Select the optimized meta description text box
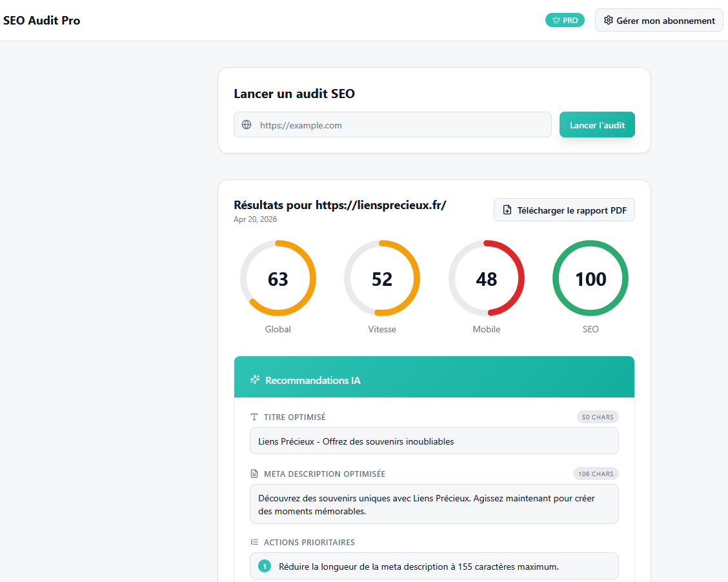 coord(434,504)
